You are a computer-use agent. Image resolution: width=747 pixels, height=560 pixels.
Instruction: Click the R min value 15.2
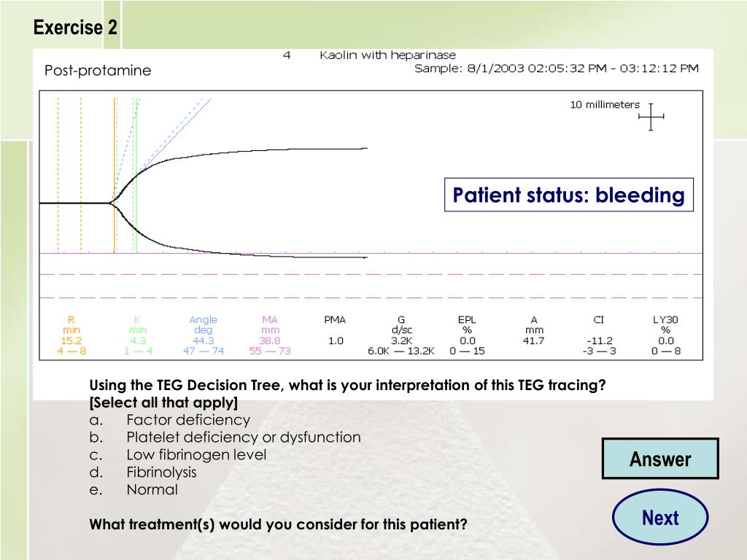71,341
